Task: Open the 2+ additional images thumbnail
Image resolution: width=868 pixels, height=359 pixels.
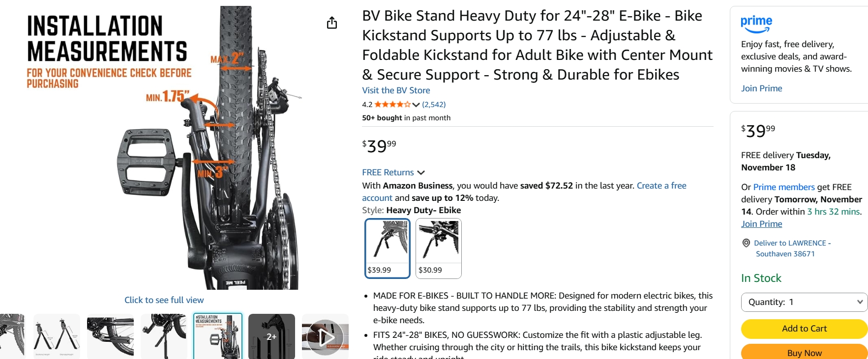Action: coord(271,336)
